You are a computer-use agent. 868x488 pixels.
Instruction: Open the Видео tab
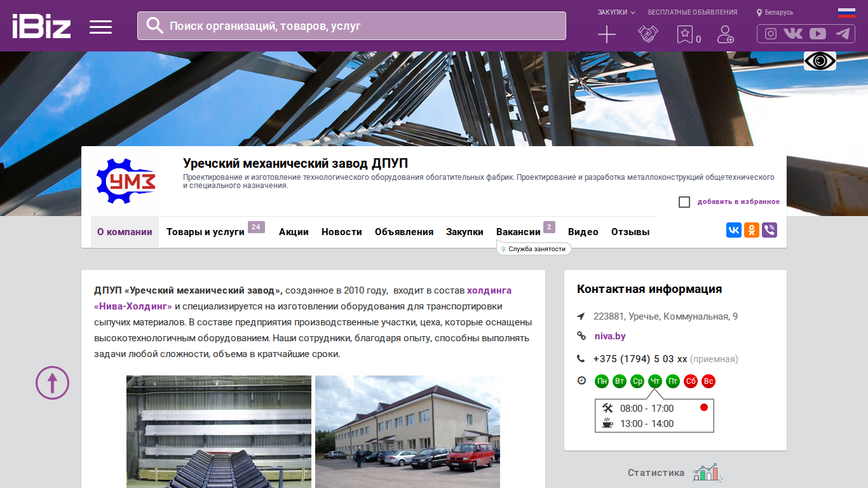tap(583, 232)
